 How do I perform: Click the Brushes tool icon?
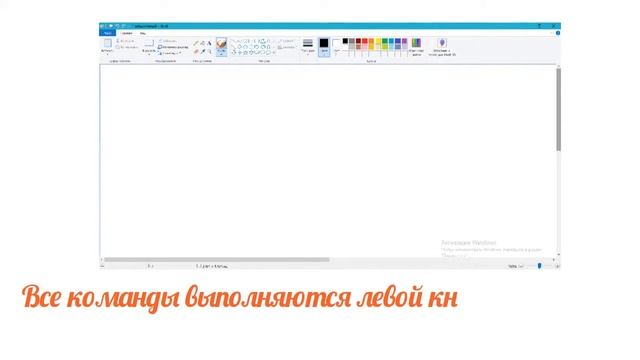pyautogui.click(x=221, y=43)
